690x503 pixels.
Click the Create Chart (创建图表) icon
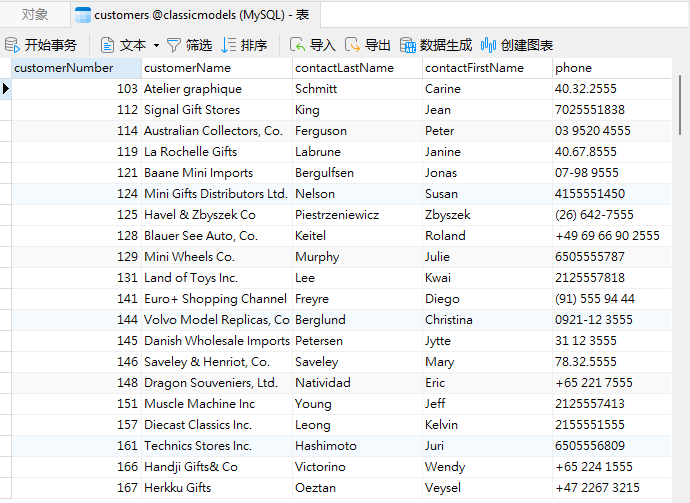pyautogui.click(x=488, y=45)
